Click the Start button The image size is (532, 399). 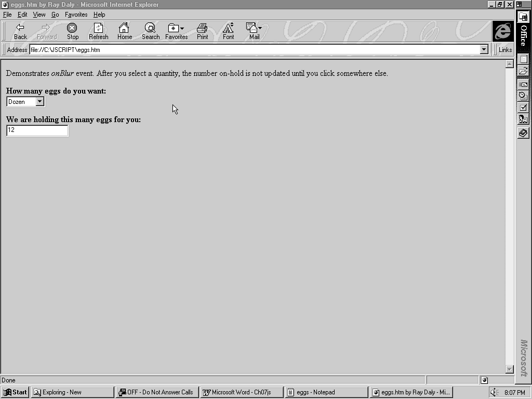[x=15, y=392]
